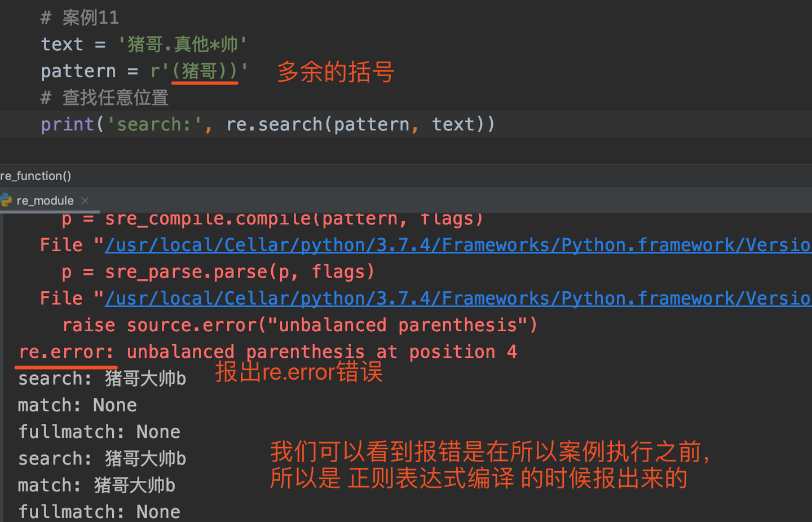Click the text variable assignment line
The height and width of the screenshot is (522, 812).
[x=141, y=43]
